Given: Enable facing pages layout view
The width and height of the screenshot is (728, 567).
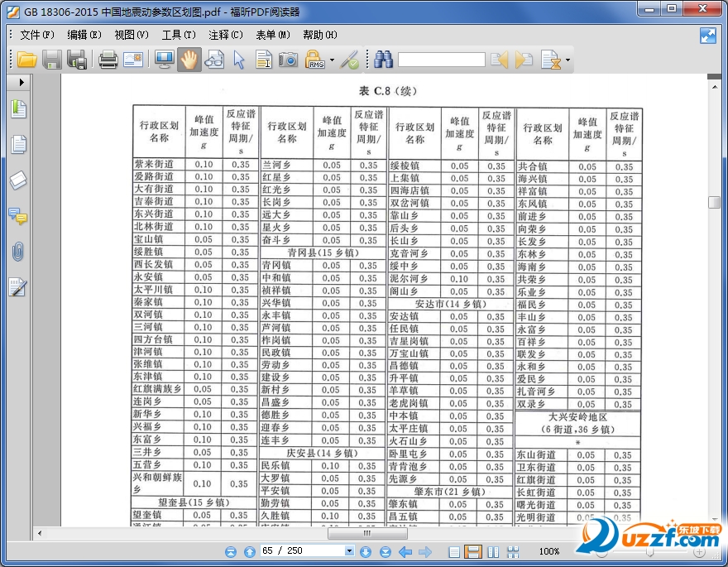Looking at the screenshot, I should 493,551.
